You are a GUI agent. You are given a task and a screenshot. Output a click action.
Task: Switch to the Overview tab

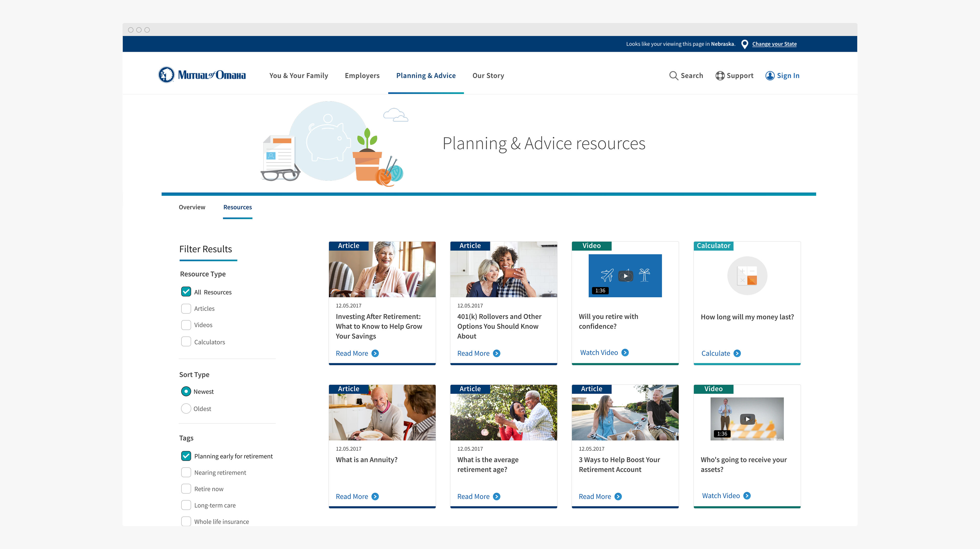point(192,207)
